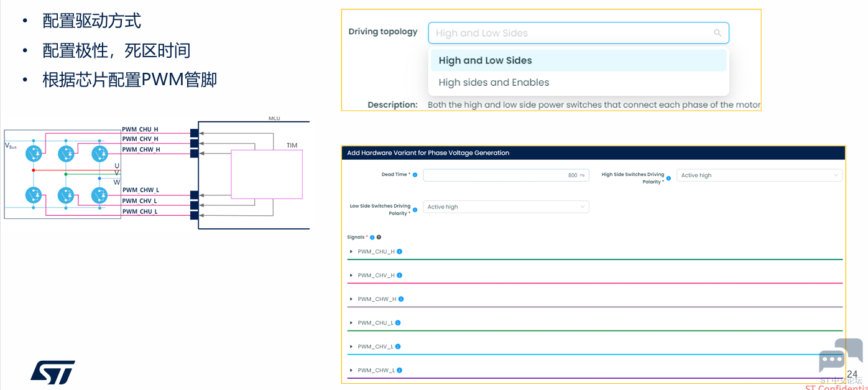Open Low Side Switches Driving Polarity dropdown
Viewport: 868px width, 390px height.
point(506,207)
